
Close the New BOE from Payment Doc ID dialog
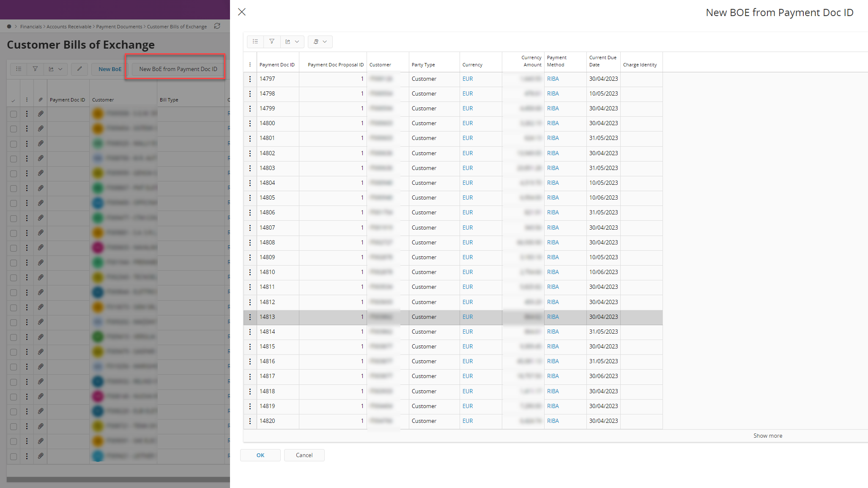click(242, 12)
